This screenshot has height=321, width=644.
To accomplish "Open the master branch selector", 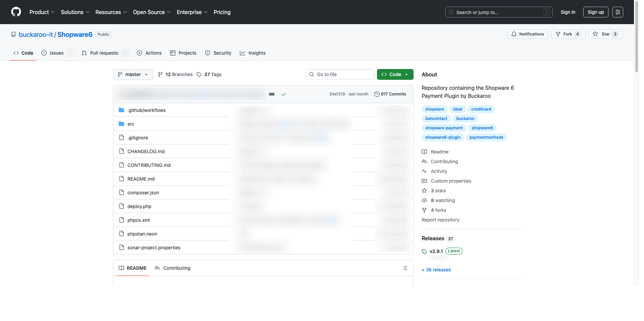I will (x=133, y=74).
